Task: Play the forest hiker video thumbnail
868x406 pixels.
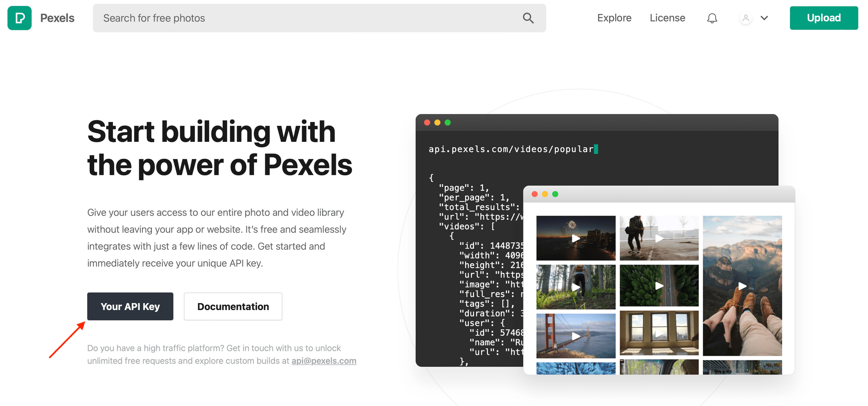Action: [576, 287]
